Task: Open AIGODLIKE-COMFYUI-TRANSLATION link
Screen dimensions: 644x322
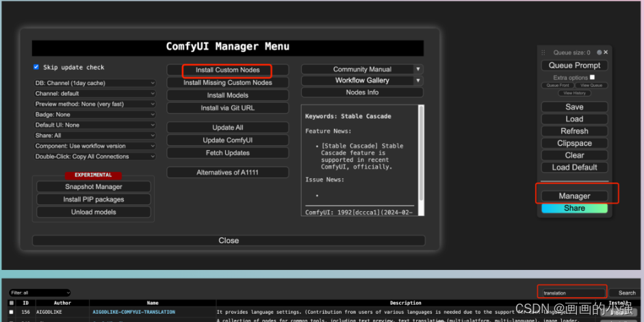Action: (134, 312)
